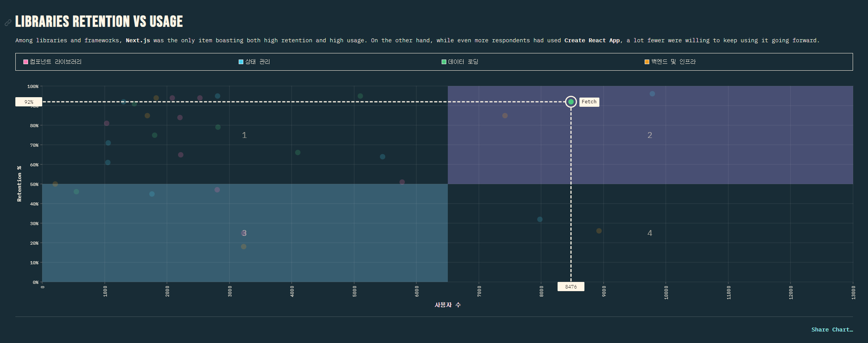Click quadrant label 2

[x=650, y=135]
